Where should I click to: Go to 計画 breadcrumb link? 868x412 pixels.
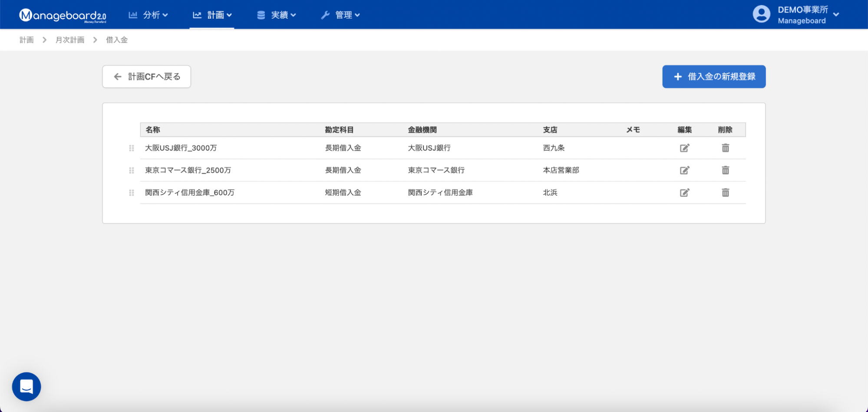[26, 40]
